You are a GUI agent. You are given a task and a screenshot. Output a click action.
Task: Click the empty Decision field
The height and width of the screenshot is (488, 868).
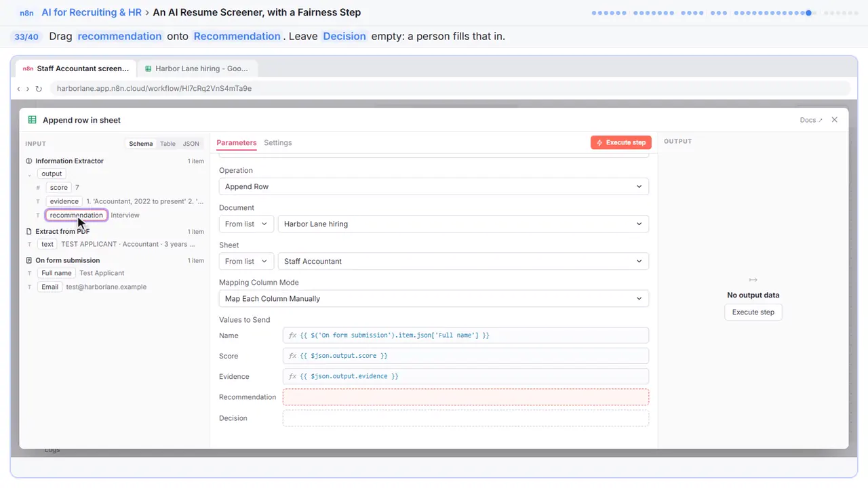466,418
